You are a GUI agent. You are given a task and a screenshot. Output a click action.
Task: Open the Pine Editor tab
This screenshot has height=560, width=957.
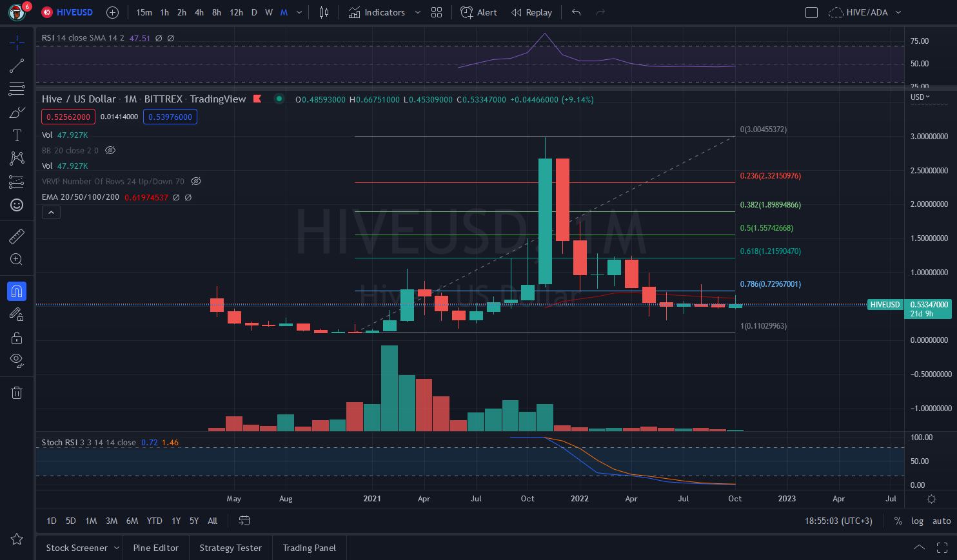(x=156, y=548)
